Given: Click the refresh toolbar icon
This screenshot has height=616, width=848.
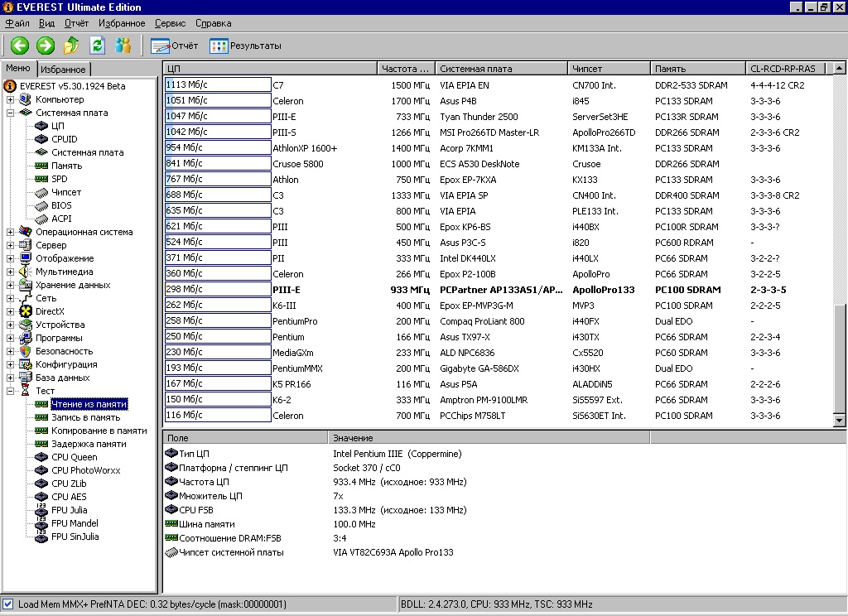Looking at the screenshot, I should (x=98, y=46).
